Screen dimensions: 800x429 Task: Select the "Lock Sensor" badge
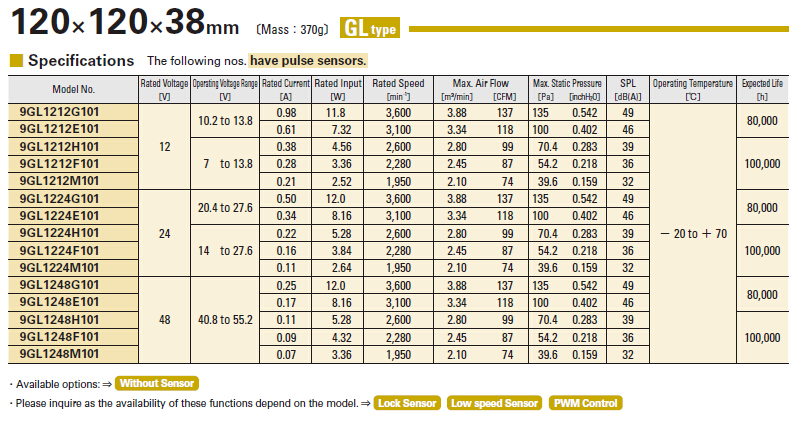pyautogui.click(x=405, y=403)
